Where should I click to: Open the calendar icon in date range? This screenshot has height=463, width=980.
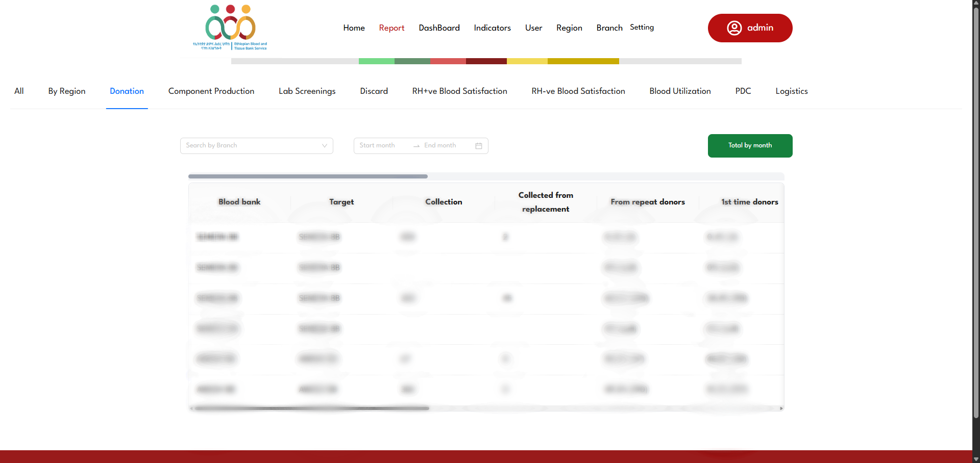click(x=478, y=146)
